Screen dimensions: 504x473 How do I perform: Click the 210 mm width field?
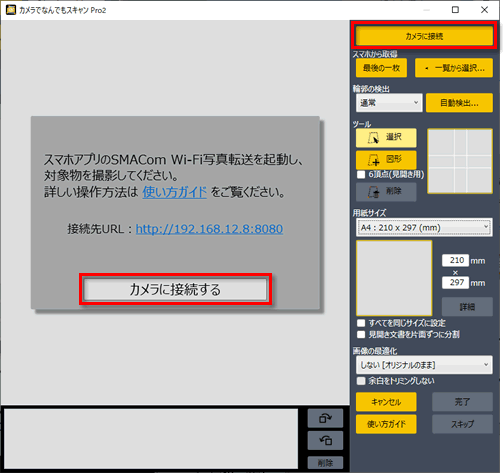(455, 260)
